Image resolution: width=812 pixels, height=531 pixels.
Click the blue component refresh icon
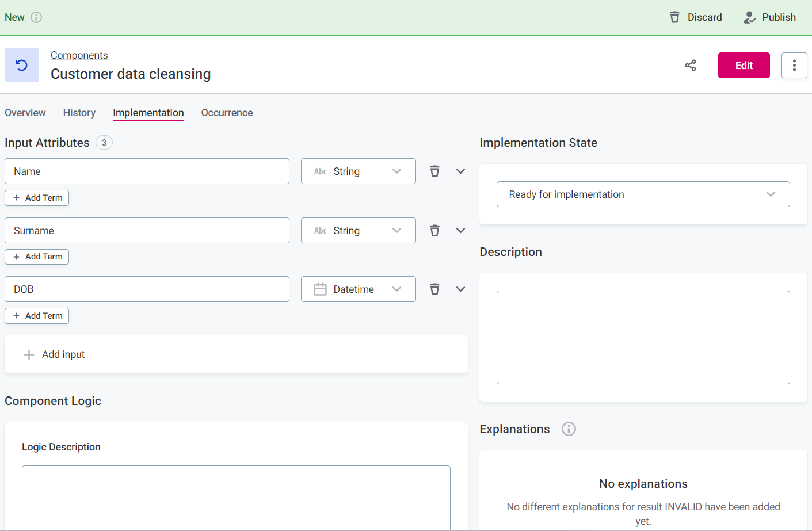click(x=22, y=65)
